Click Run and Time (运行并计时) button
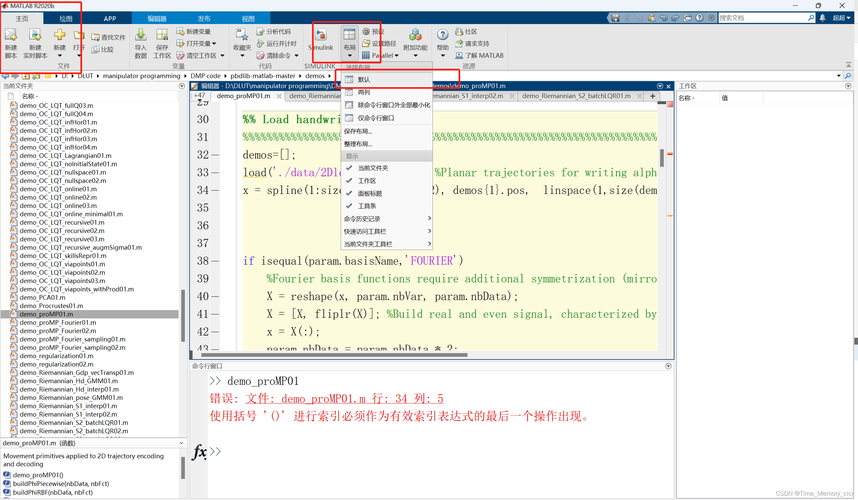 pos(276,43)
